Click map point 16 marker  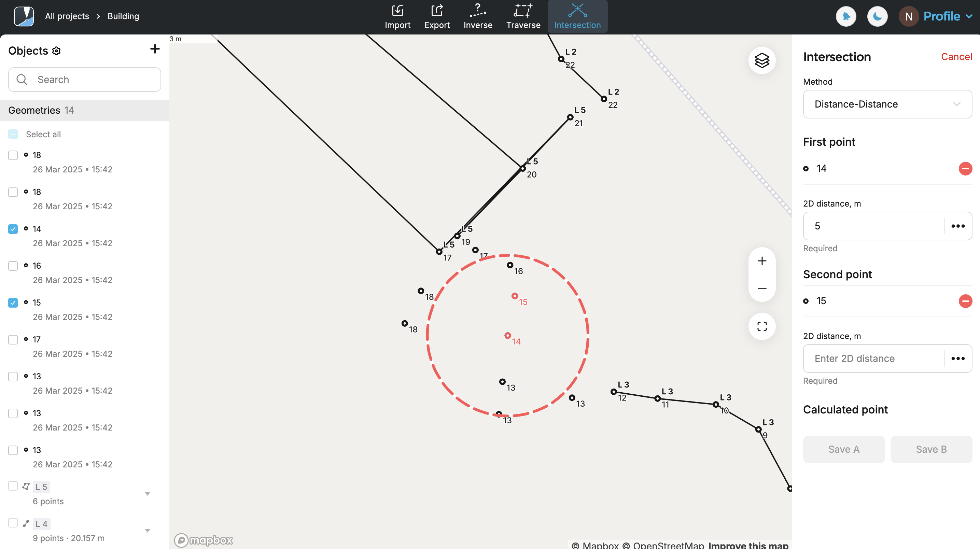point(510,265)
